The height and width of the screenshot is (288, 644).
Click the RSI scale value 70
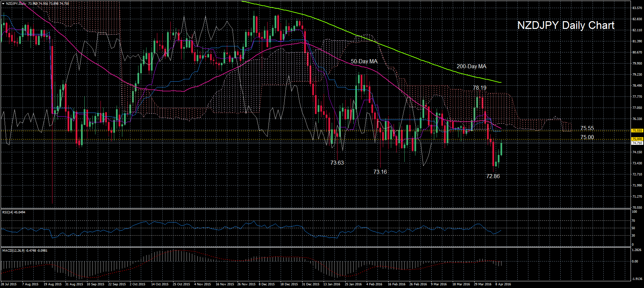point(633,221)
